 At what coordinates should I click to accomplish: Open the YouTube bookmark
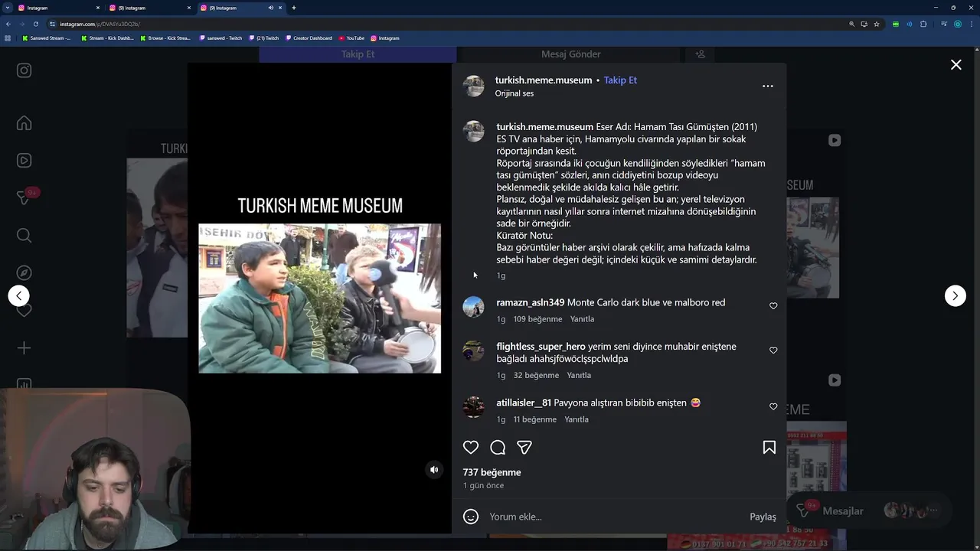click(351, 38)
